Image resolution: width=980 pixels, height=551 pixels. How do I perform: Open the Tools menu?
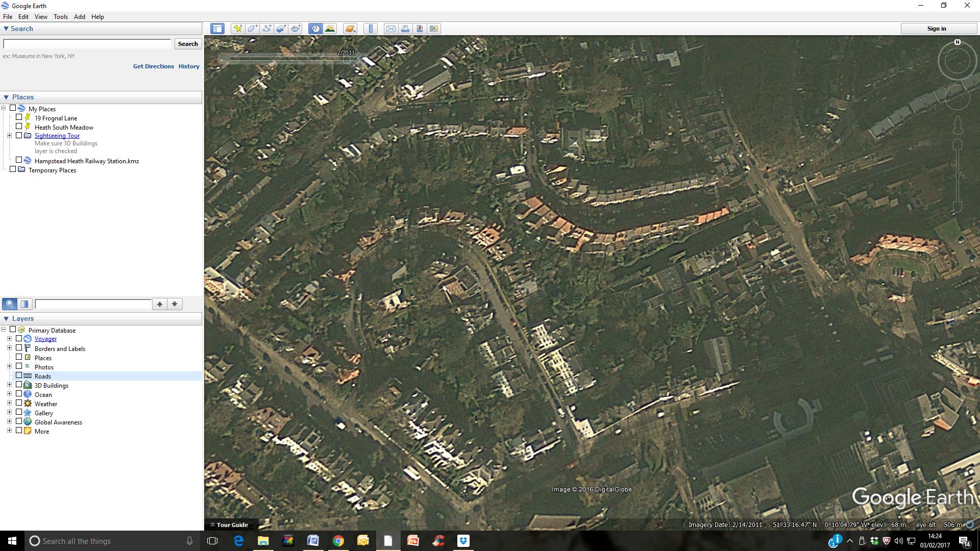61,17
